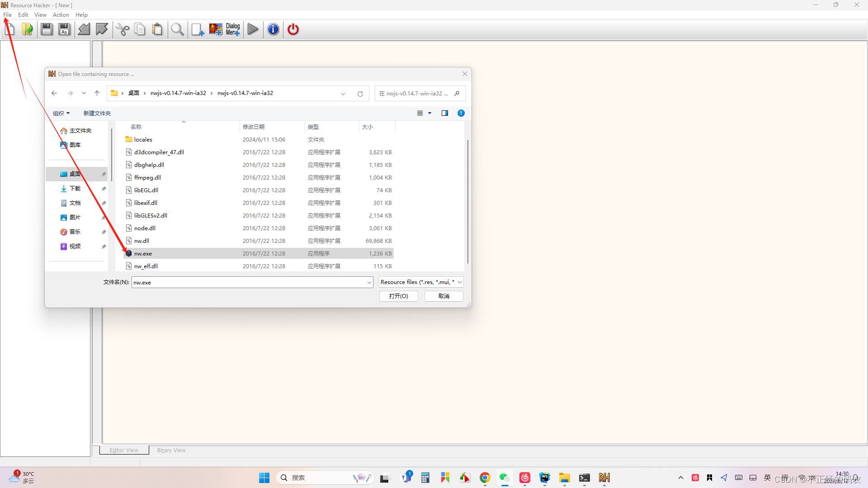Viewport: 868px width, 488px height.
Task: Open the Action menu
Action: point(61,15)
